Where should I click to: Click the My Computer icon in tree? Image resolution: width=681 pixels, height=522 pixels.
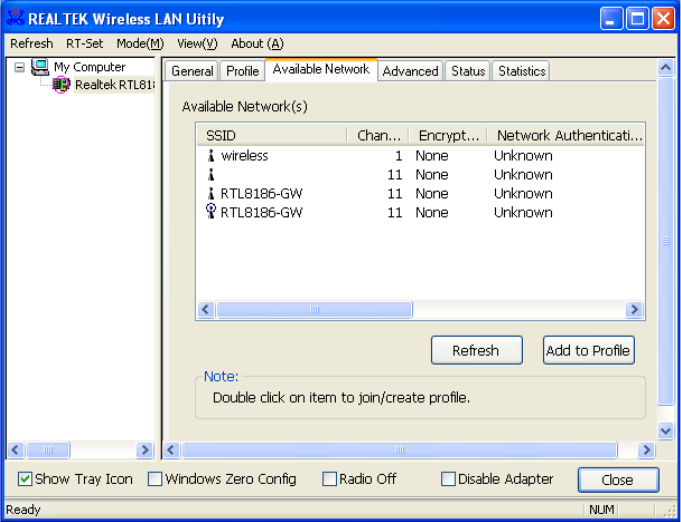40,67
